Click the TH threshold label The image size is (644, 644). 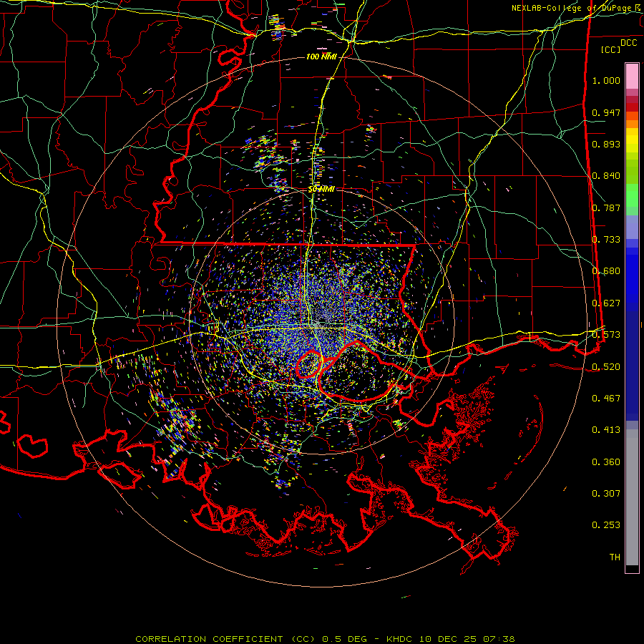(x=615, y=557)
